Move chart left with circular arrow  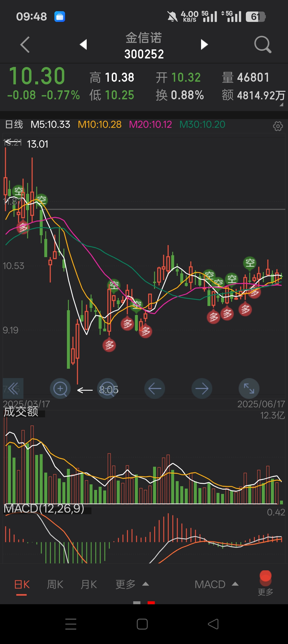coord(155,388)
